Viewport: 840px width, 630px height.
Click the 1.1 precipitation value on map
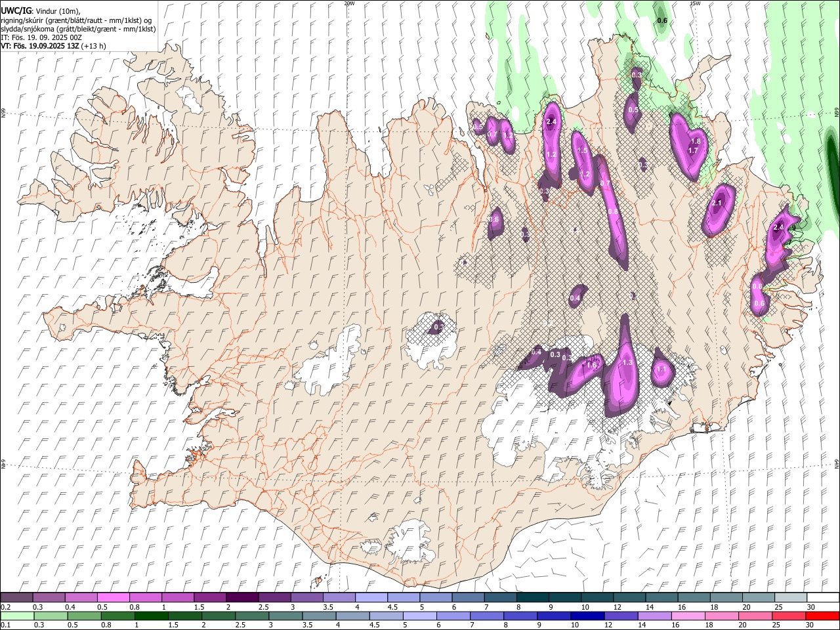coord(661,369)
